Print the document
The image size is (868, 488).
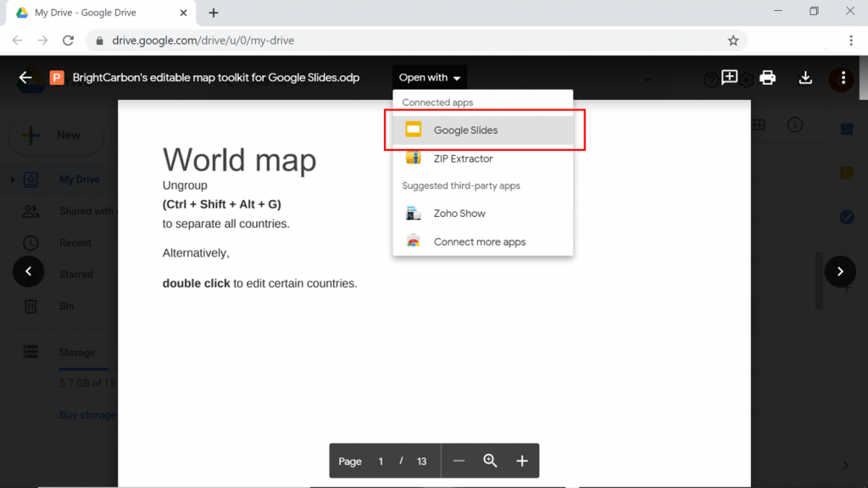pos(767,78)
